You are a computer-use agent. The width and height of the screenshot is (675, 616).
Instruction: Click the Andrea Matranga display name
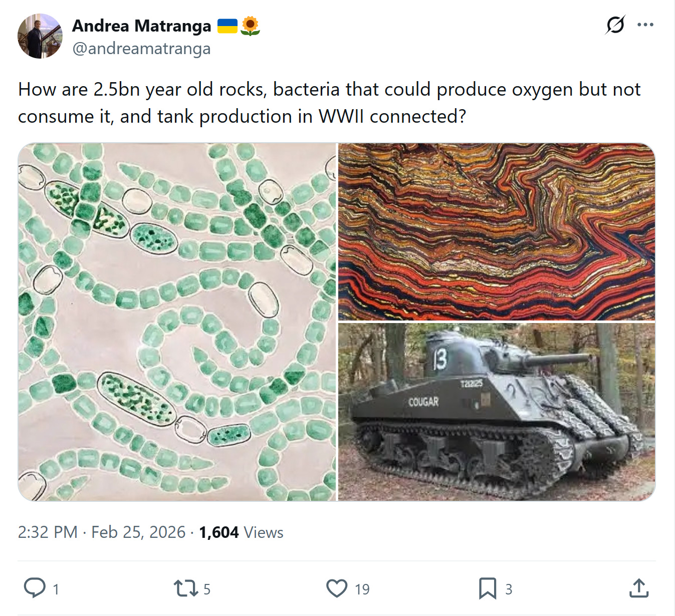click(142, 26)
